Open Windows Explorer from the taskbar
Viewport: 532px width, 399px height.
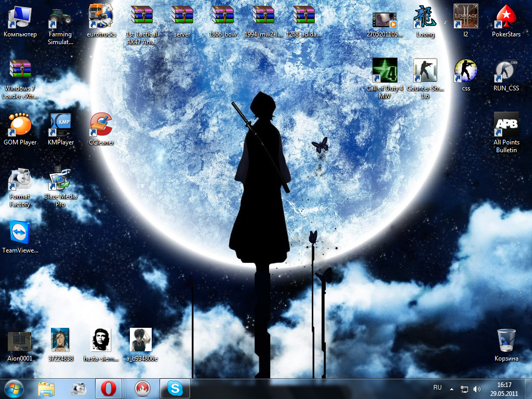click(46, 389)
